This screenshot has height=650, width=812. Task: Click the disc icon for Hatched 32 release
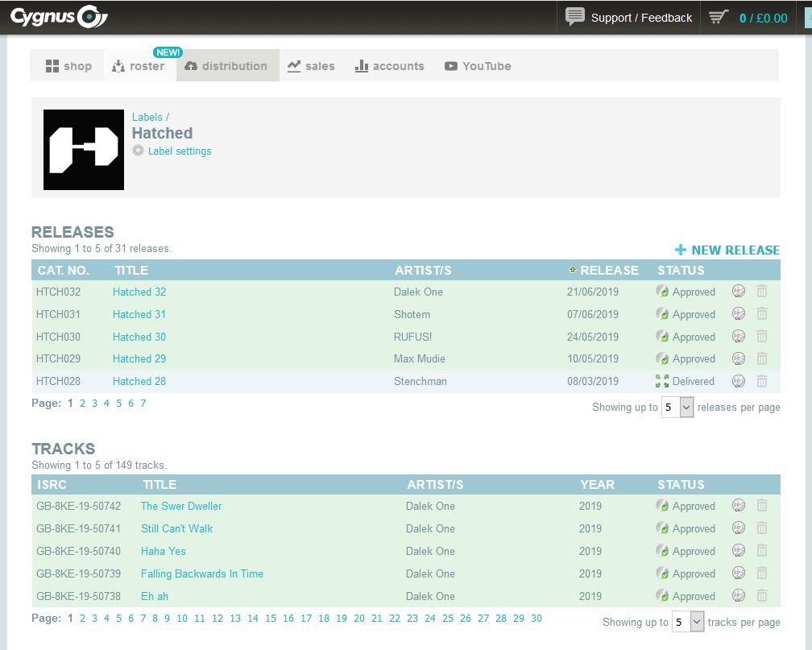(739, 291)
